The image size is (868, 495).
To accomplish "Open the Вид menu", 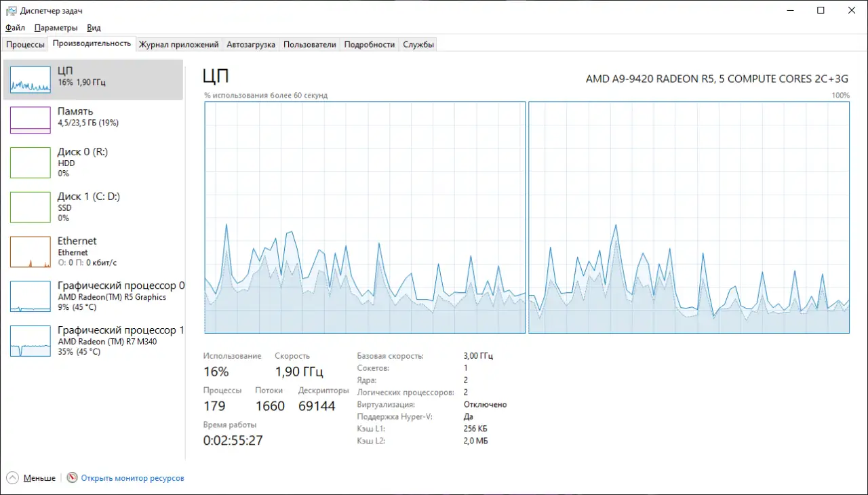I will (94, 28).
